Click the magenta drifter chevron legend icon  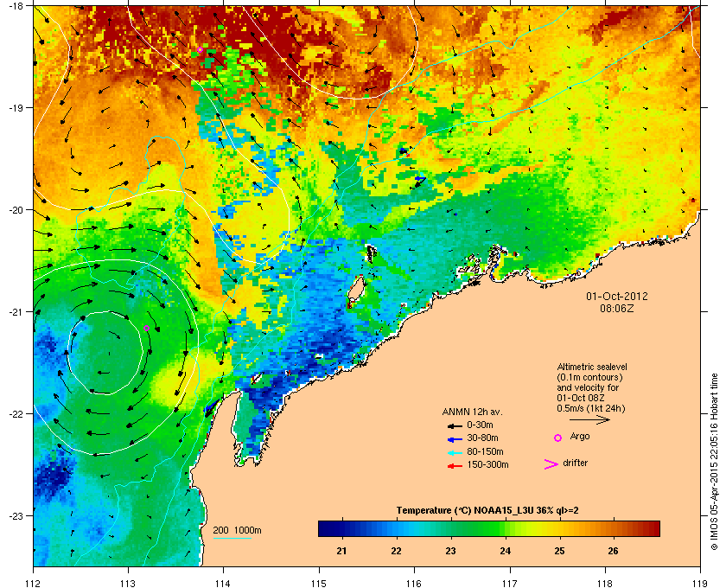[x=551, y=464]
